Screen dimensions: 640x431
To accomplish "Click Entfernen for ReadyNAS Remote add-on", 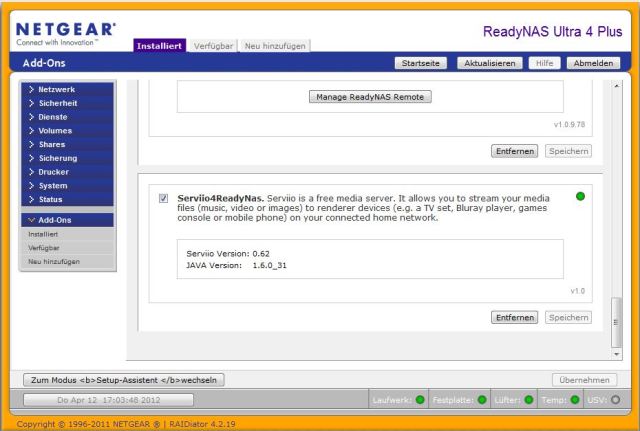I will 515,151.
